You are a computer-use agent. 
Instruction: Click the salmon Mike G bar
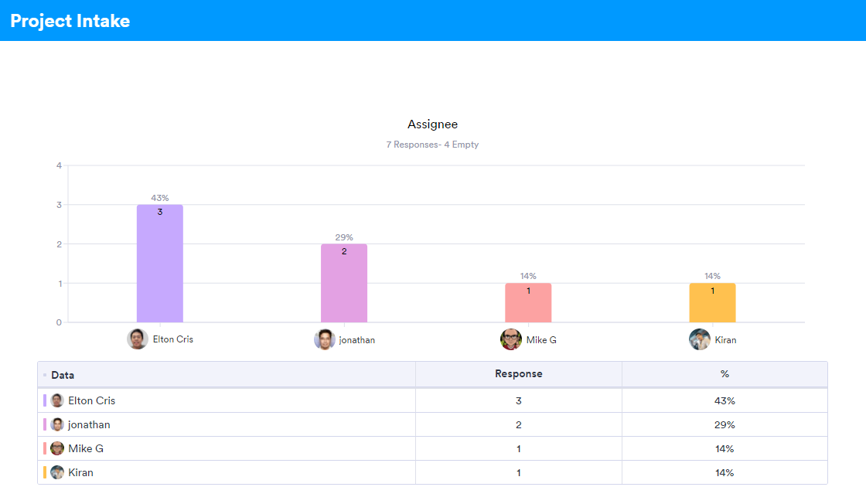click(x=528, y=305)
